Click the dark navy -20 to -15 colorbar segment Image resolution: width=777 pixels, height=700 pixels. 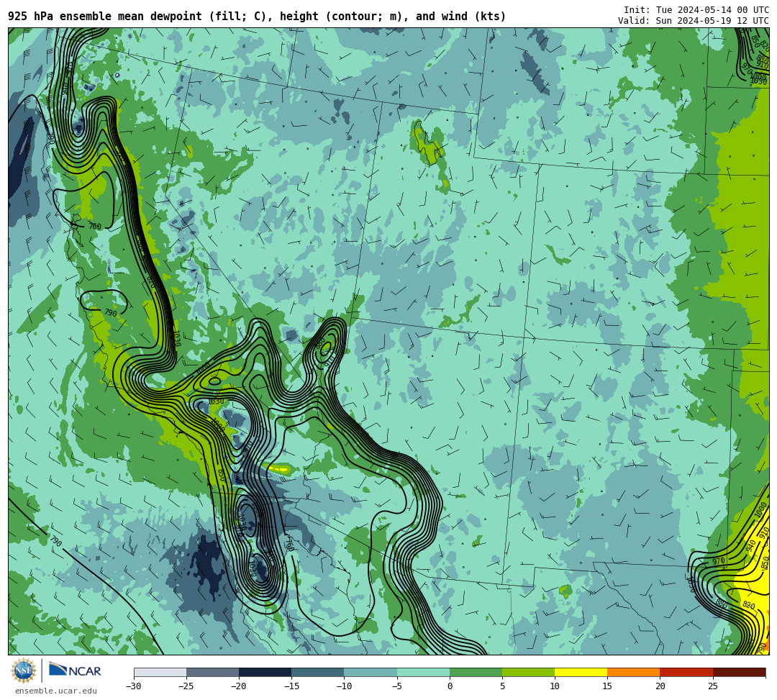[265, 672]
